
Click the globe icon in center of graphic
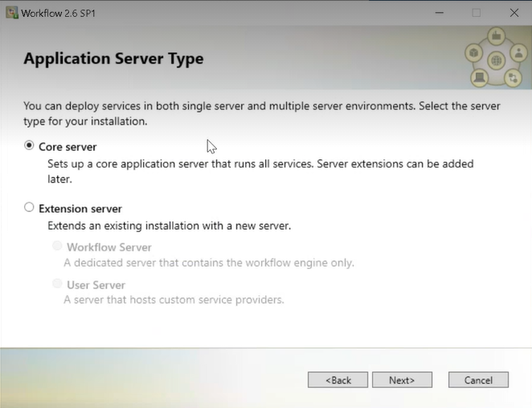[497, 61]
